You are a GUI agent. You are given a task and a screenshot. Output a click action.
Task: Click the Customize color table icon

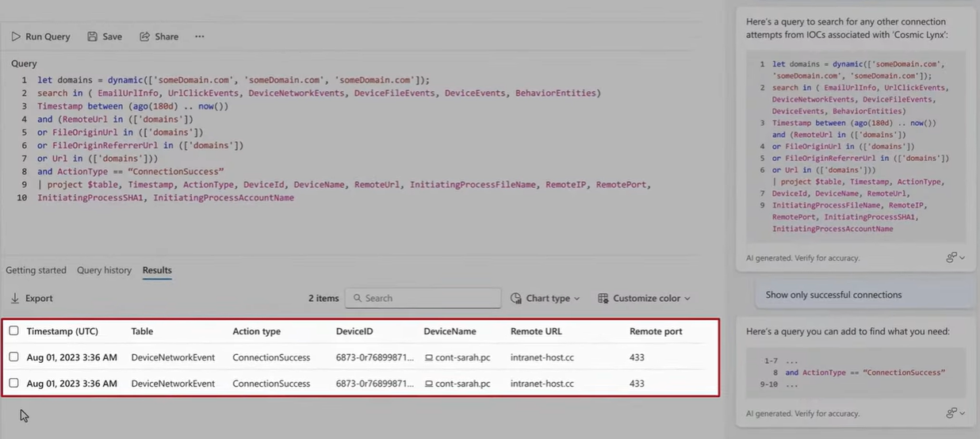click(x=603, y=299)
